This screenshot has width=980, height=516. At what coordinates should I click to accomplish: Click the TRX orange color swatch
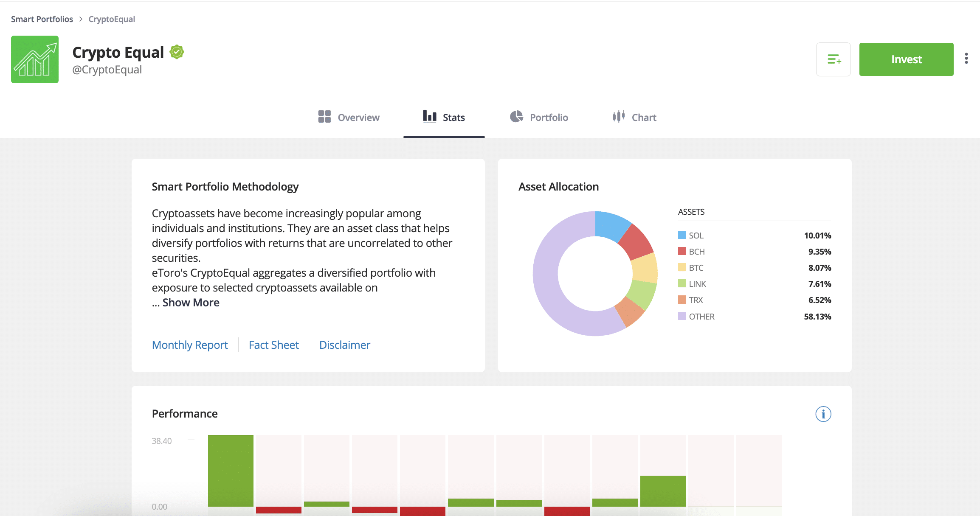(x=682, y=300)
